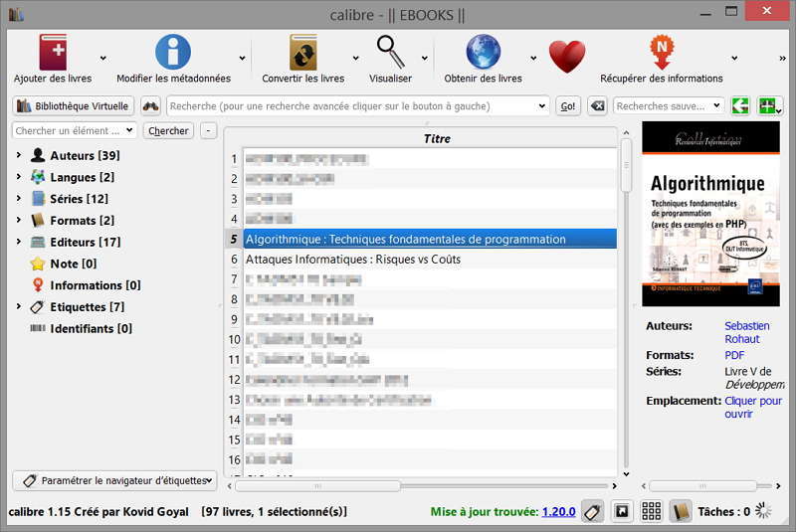796x532 pixels.
Task: Click the green plus save-search icon
Action: tap(768, 106)
